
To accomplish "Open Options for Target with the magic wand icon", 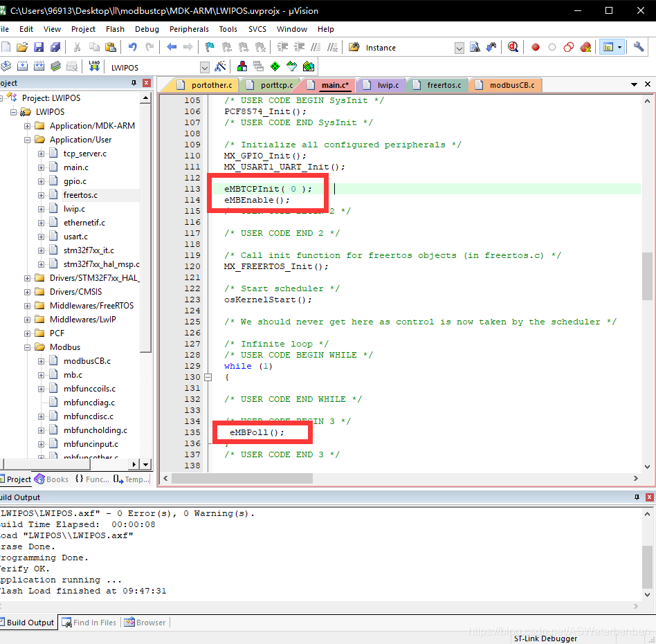I will [220, 66].
